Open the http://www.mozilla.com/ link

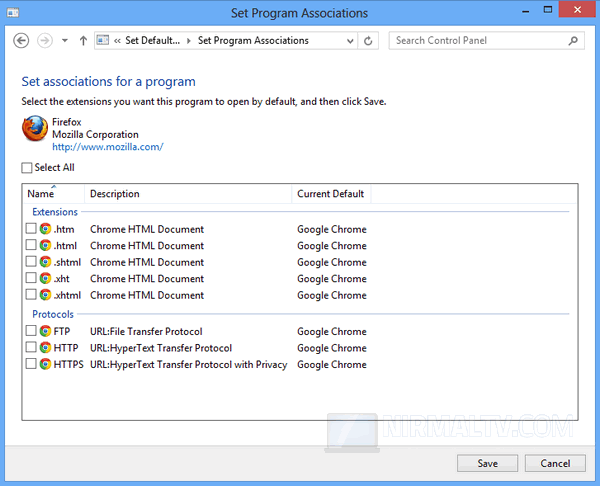pos(108,147)
